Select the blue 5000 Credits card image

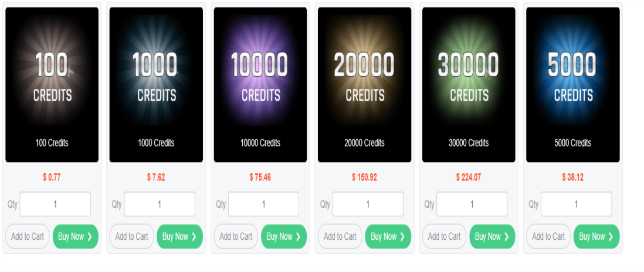[x=573, y=85]
